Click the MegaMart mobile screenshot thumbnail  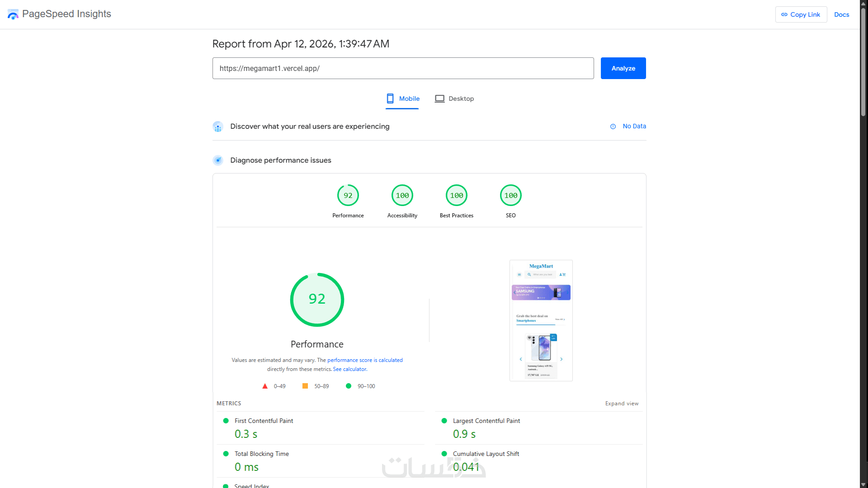pyautogui.click(x=541, y=320)
